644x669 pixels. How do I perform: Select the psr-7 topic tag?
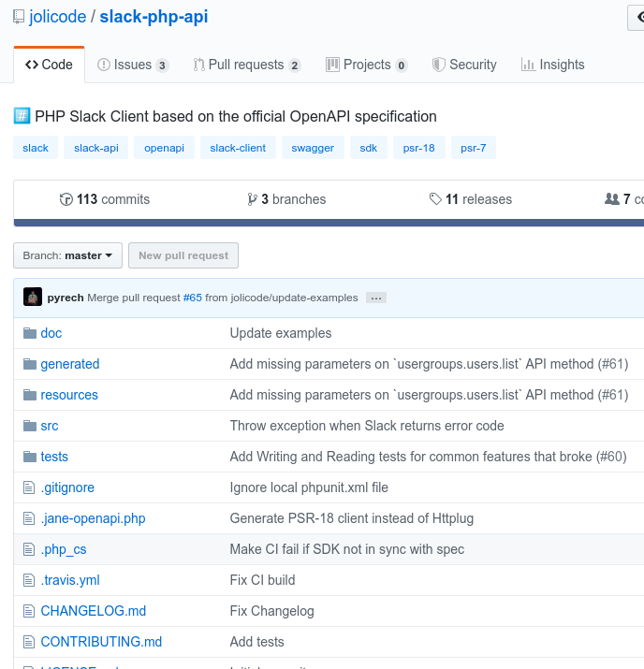[474, 148]
